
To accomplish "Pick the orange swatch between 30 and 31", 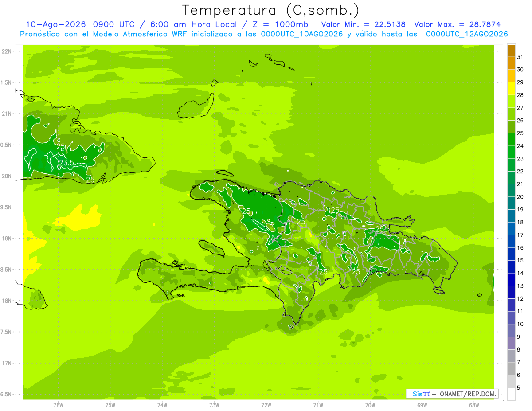I will (x=511, y=63).
